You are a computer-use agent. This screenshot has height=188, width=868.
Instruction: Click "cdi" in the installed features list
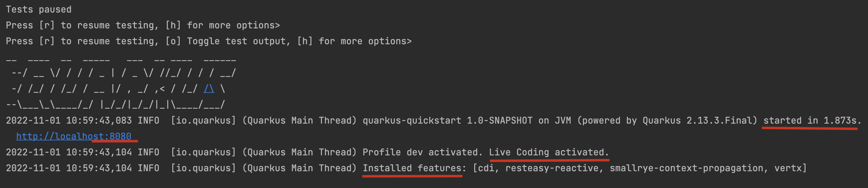486,168
